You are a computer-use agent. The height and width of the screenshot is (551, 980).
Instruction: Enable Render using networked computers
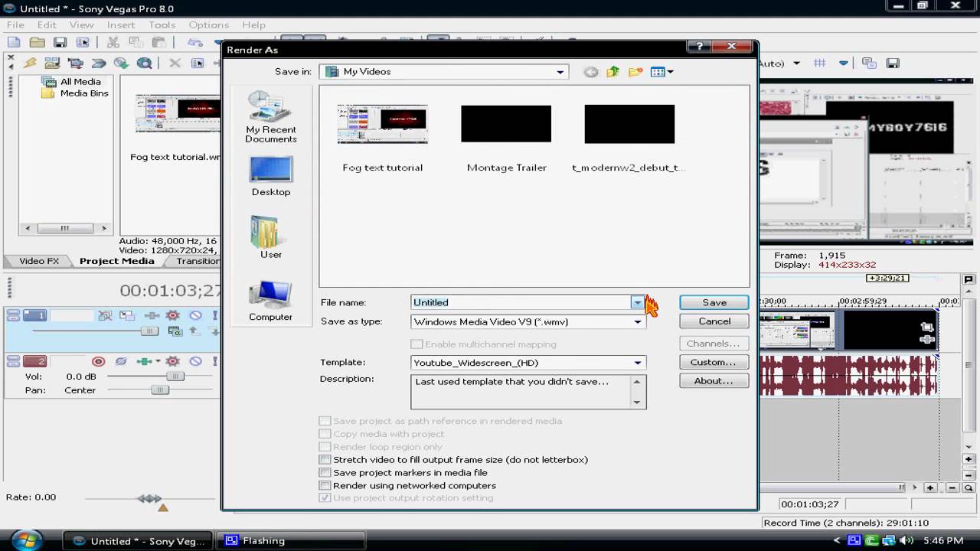pos(325,486)
